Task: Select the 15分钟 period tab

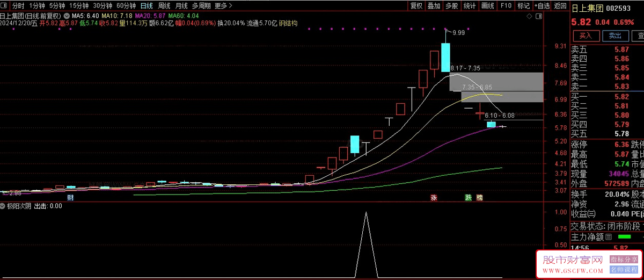Action: pos(79,6)
